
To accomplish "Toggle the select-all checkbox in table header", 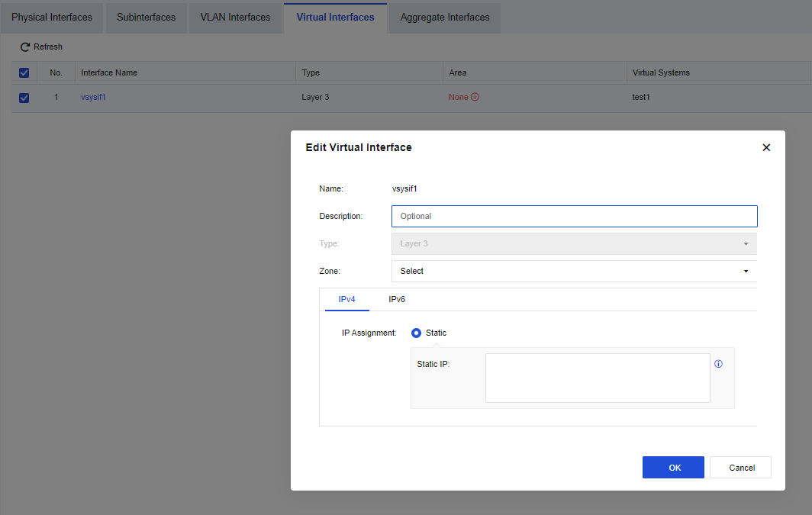I will tap(24, 73).
